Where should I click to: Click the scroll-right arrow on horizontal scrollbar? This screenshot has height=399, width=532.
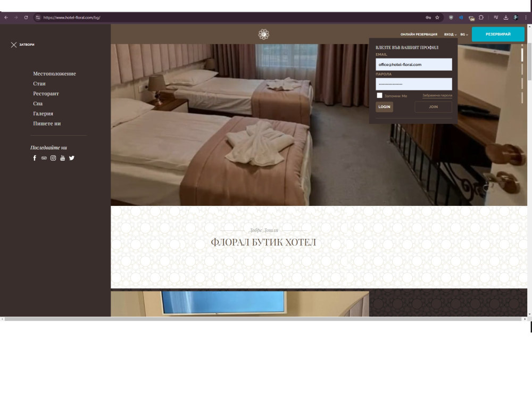(525, 319)
